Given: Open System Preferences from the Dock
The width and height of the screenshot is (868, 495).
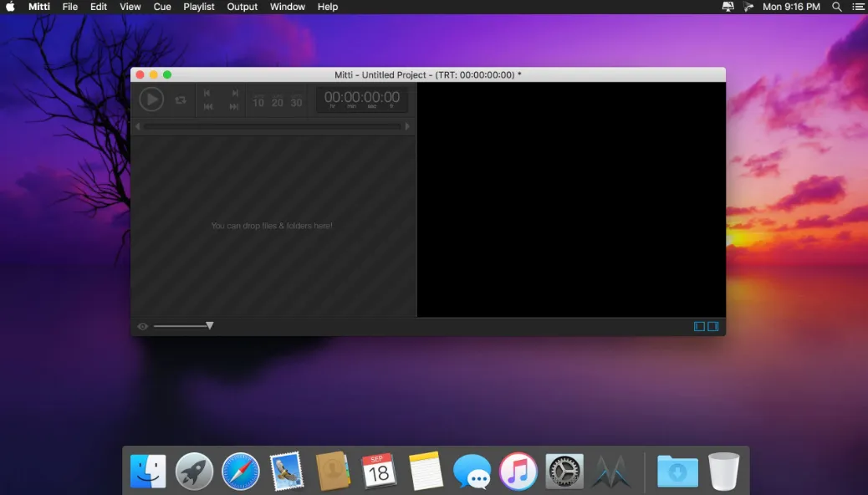Looking at the screenshot, I should (x=564, y=472).
